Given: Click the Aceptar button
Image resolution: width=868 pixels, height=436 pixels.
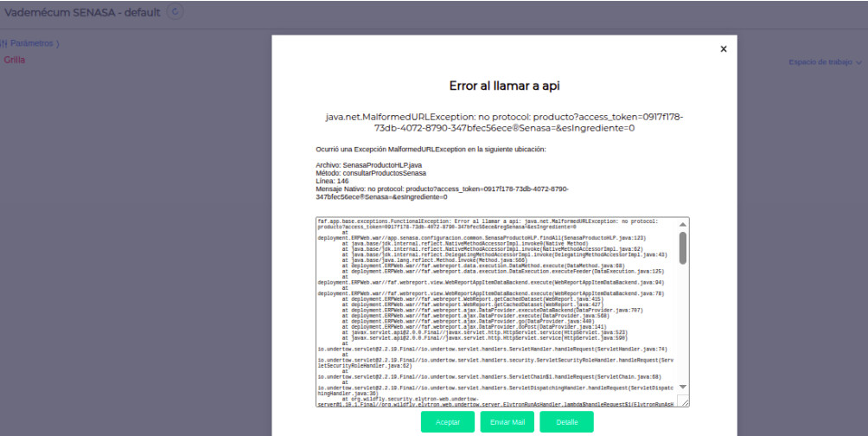Looking at the screenshot, I should click(448, 421).
